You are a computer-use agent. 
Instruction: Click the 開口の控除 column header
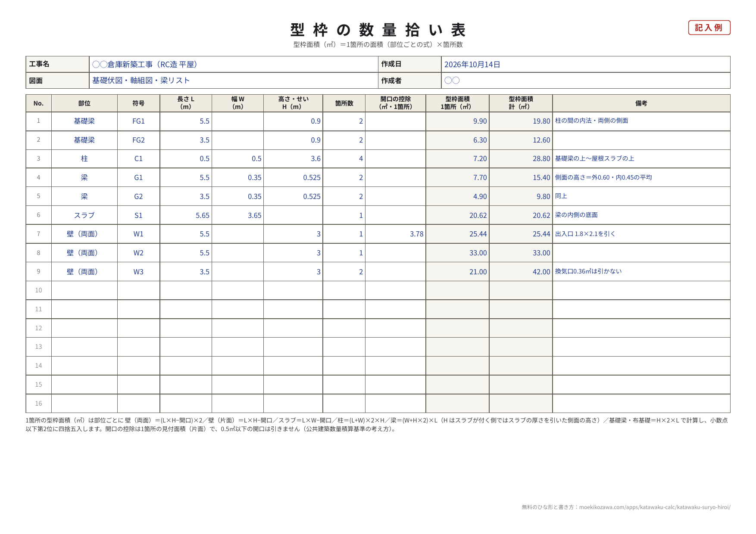pos(396,103)
